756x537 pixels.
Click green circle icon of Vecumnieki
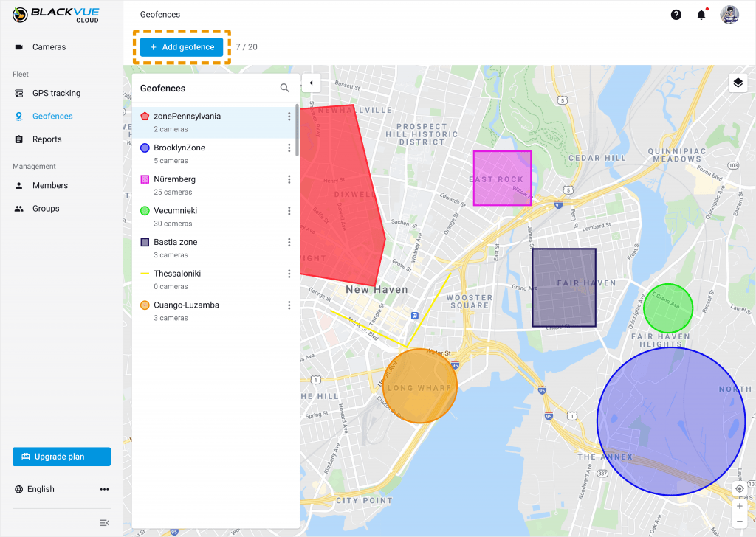(x=145, y=210)
